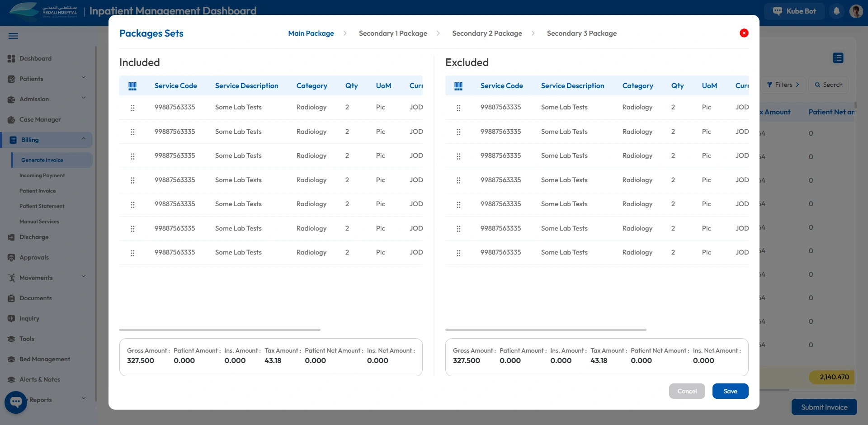Click the Excluded table horizontal scrollbar
This screenshot has width=868, height=425.
(x=546, y=330)
